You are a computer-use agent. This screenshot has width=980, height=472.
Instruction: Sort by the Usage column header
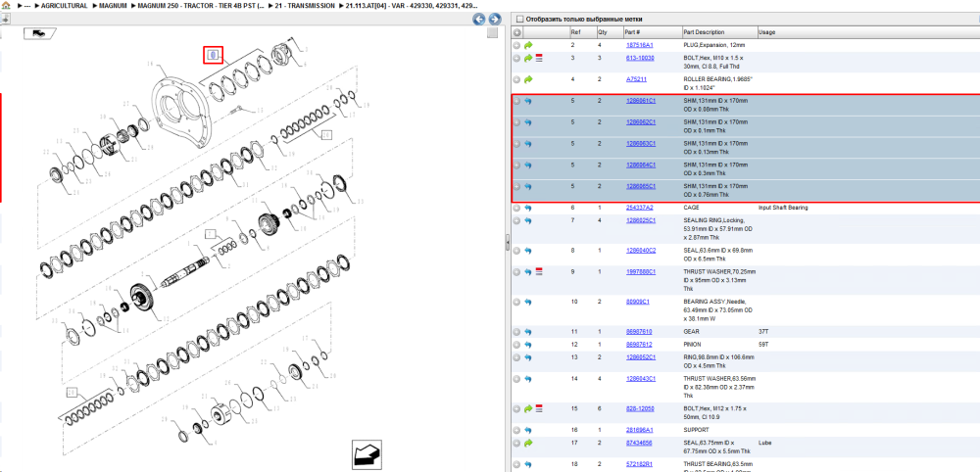[767, 32]
